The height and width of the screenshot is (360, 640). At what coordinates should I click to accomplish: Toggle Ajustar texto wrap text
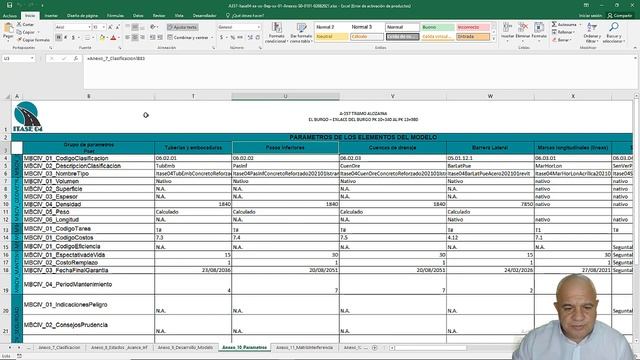click(x=182, y=27)
